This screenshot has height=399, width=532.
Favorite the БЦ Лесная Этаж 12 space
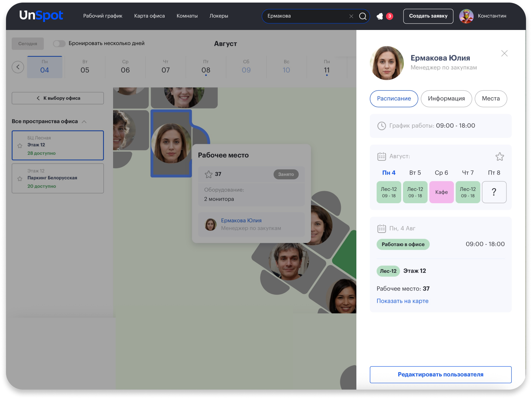coord(20,146)
